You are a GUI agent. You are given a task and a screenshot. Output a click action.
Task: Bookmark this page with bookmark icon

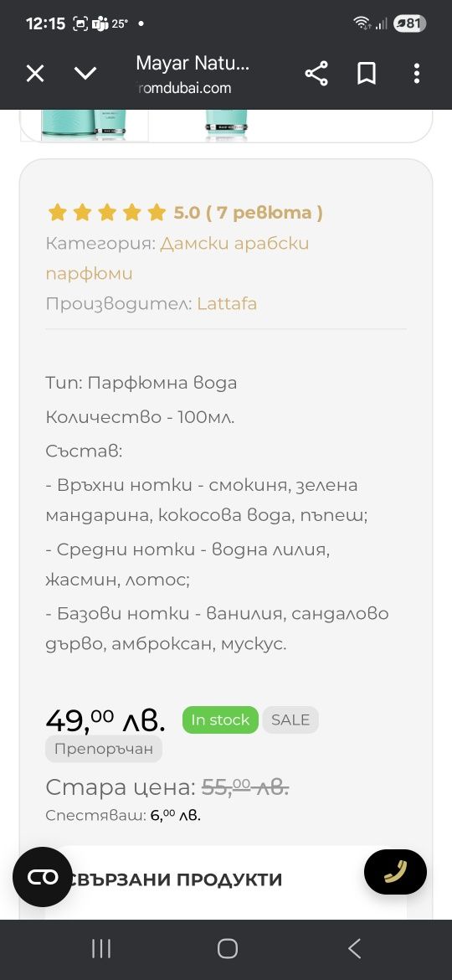pyautogui.click(x=367, y=75)
